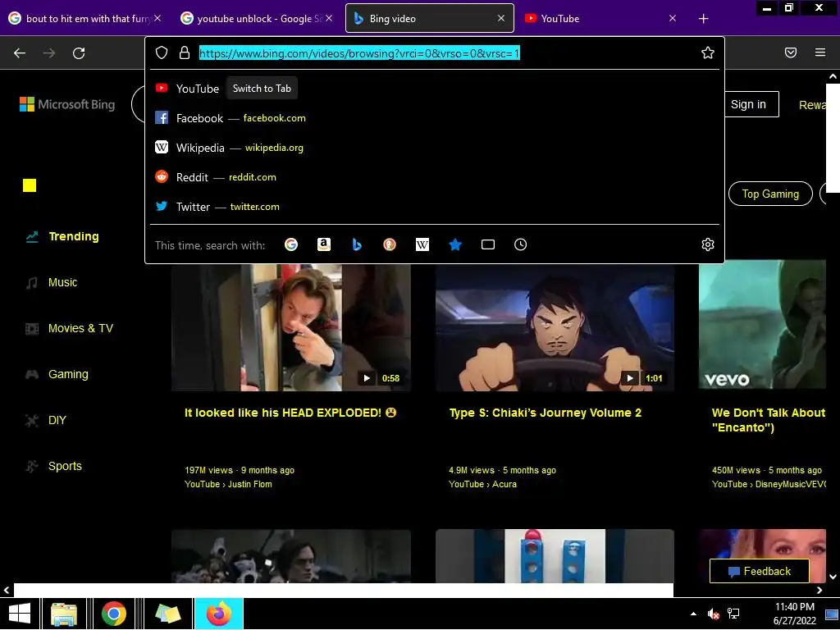Viewport: 840px width, 630px height.
Task: Click the Sign in button
Action: [x=748, y=104]
